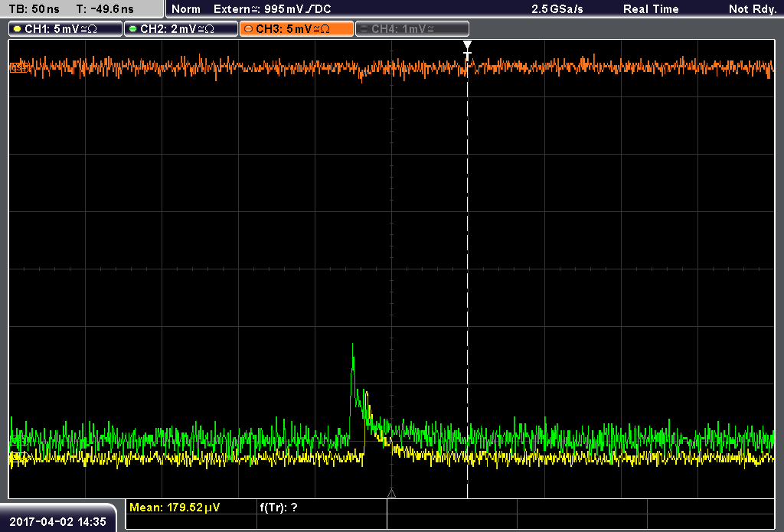The width and height of the screenshot is (784, 532).
Task: Click the 2017-04-02 14:35 date stamp
Action: click(58, 522)
